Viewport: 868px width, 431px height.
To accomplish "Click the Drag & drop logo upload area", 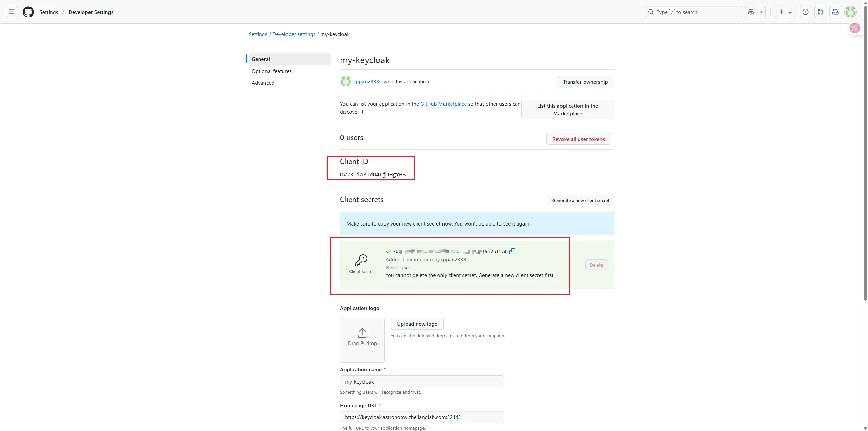I will coord(362,340).
